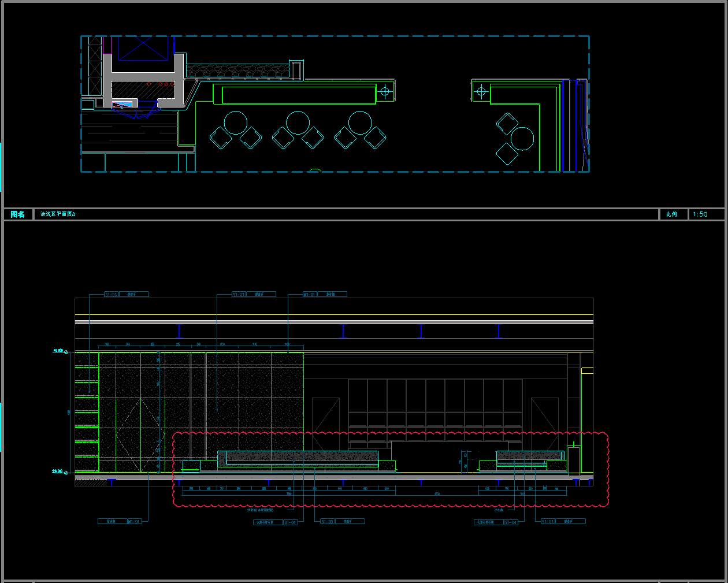
Task: Select the pebble-hatched planter strip in the plan
Action: point(237,71)
